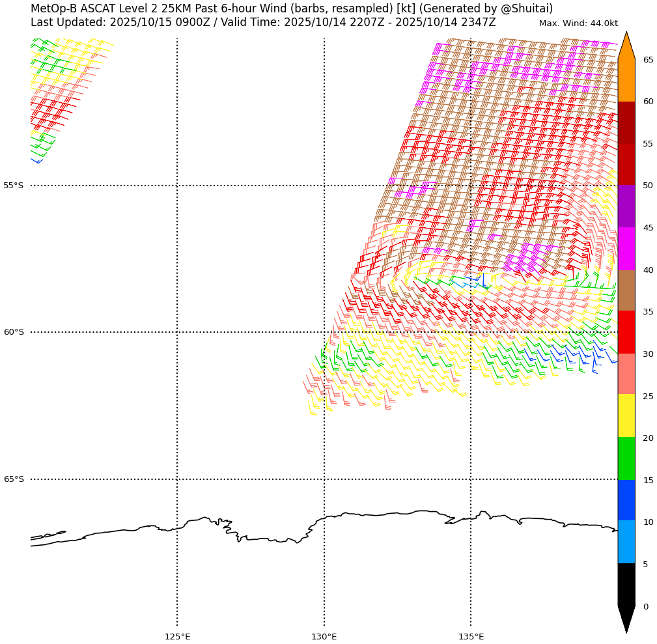Click the Last Updated / Valid Time line
The height and width of the screenshot is (644, 657).
[x=263, y=22]
